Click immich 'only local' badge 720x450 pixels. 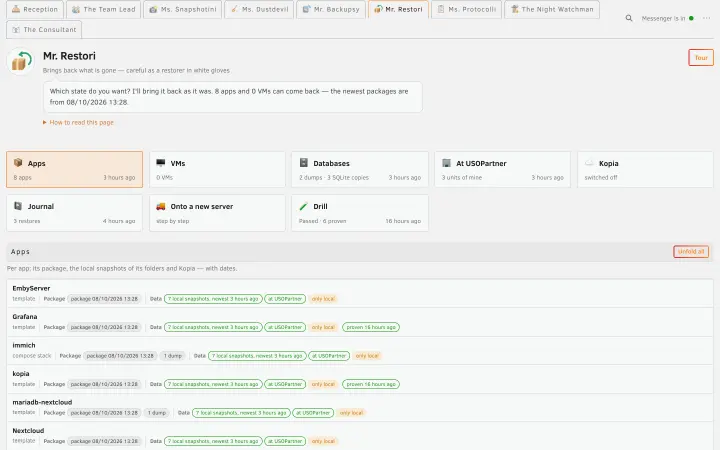[x=367, y=356]
